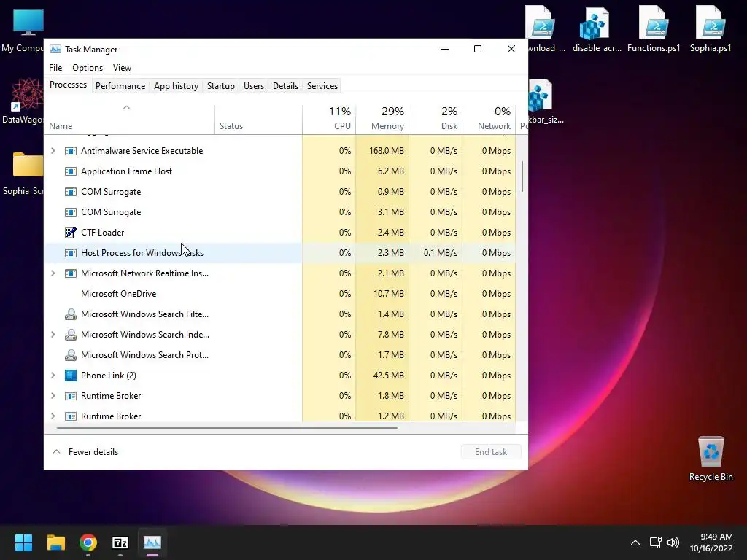The width and height of the screenshot is (747, 560).
Task: Sort by the Disk column header
Action: coord(436,119)
